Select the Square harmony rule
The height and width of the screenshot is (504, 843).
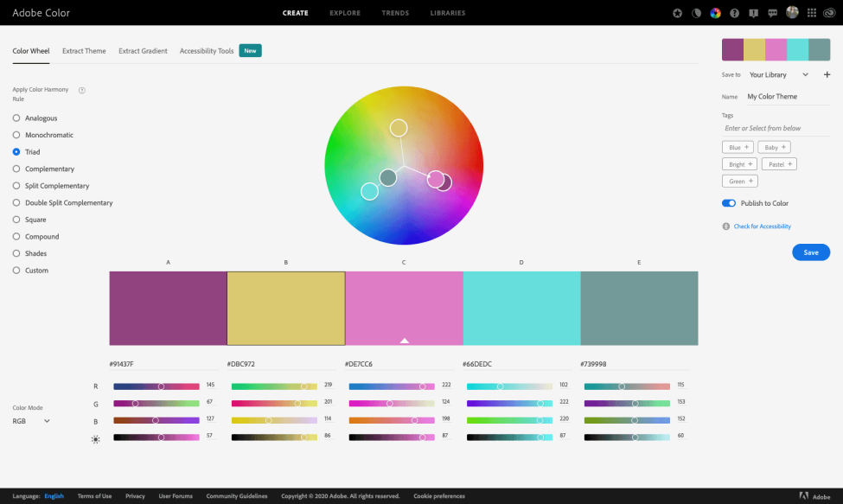tap(29, 220)
